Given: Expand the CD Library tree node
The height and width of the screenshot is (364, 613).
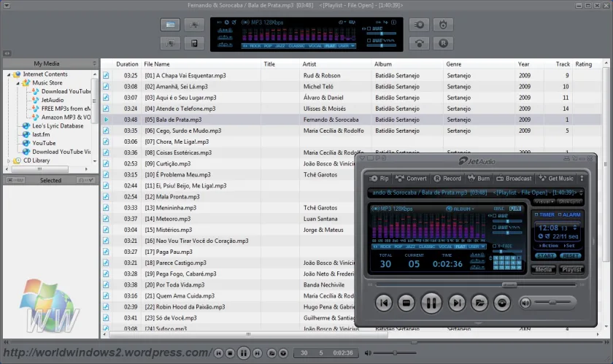Looking at the screenshot, I should tap(9, 160).
